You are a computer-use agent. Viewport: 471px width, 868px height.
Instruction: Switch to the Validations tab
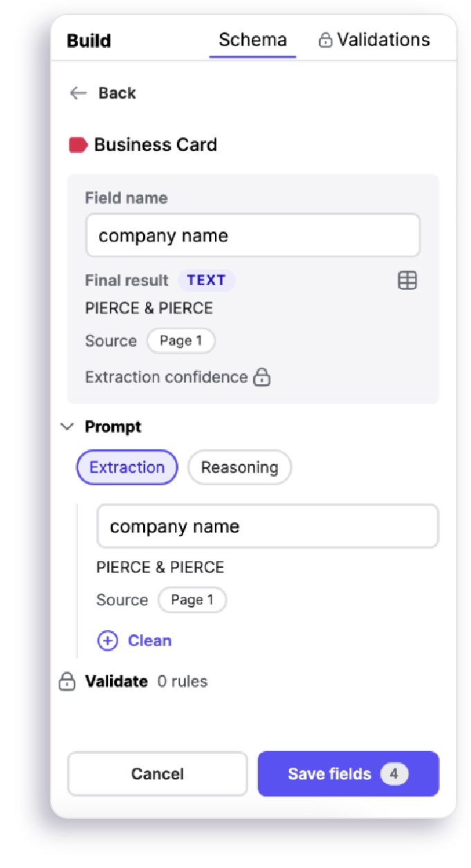pyautogui.click(x=374, y=40)
